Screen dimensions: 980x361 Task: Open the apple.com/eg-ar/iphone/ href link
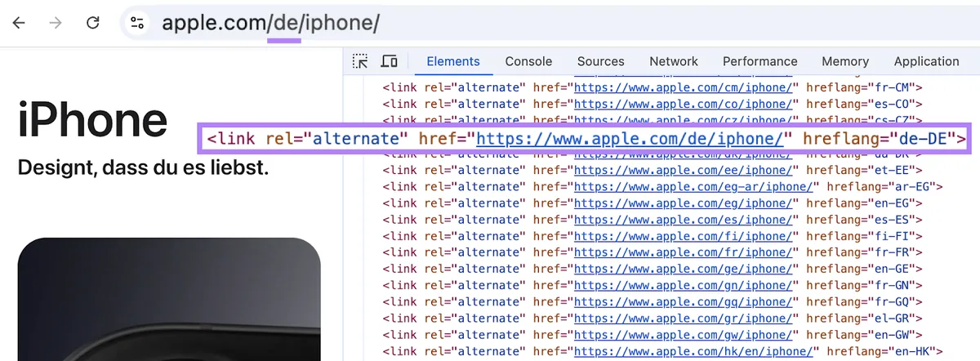(x=695, y=186)
